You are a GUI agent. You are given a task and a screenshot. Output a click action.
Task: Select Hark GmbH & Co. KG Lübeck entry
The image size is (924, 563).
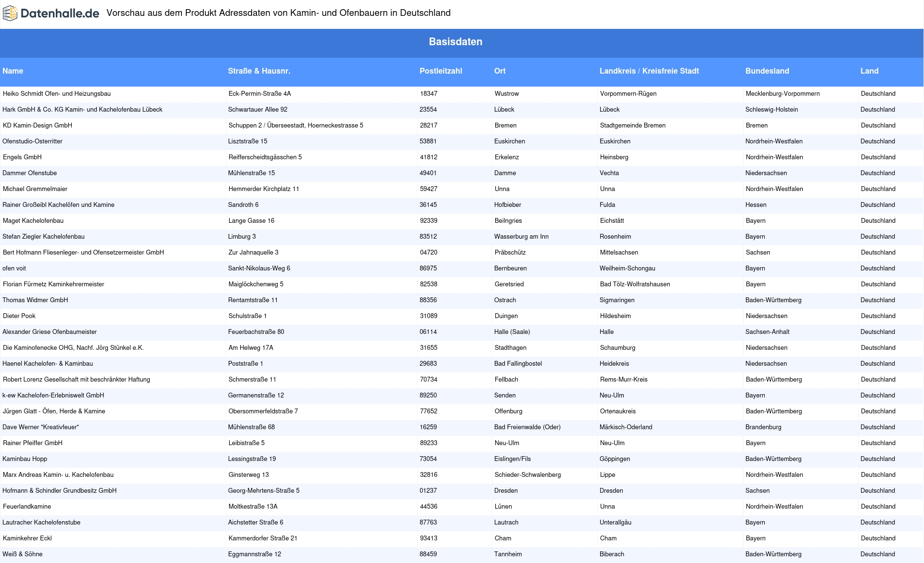pyautogui.click(x=82, y=109)
